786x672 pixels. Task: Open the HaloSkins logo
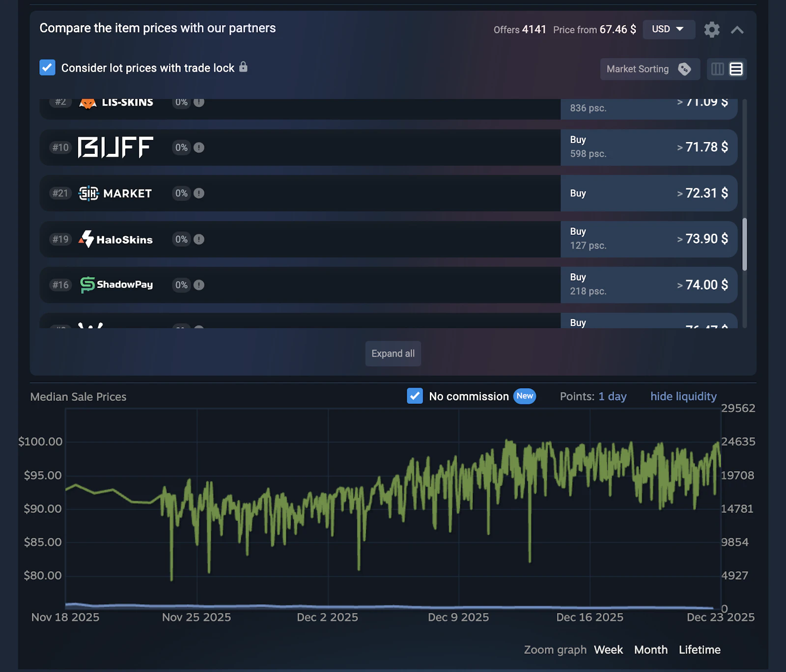[115, 239]
